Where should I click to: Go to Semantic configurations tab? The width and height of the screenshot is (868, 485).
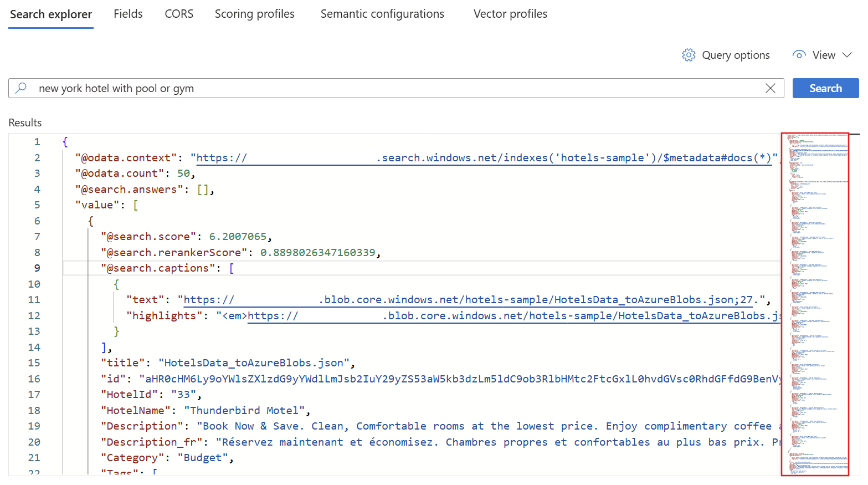click(x=382, y=14)
